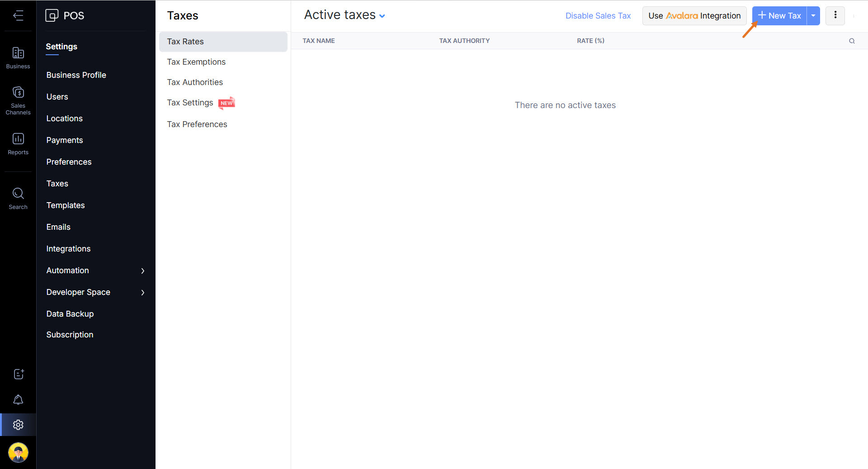Collapse the sidebar with the top-left arrow icon
Viewport: 868px width, 469px height.
click(x=18, y=16)
